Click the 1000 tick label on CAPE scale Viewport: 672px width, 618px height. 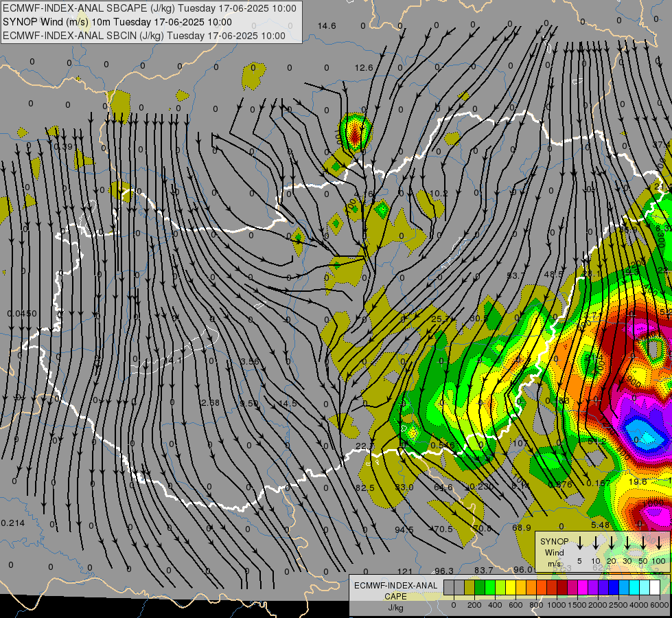tap(557, 605)
